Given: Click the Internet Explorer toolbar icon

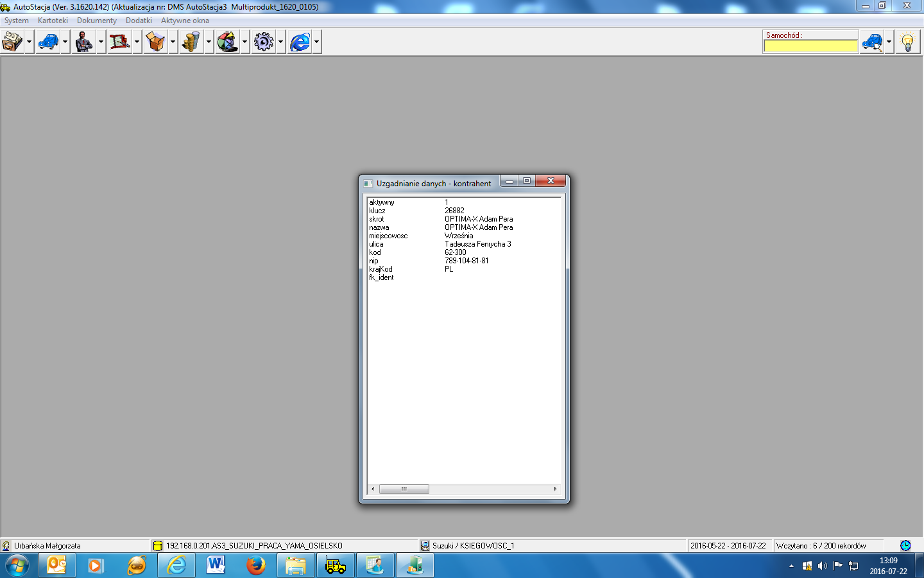Looking at the screenshot, I should [x=300, y=42].
